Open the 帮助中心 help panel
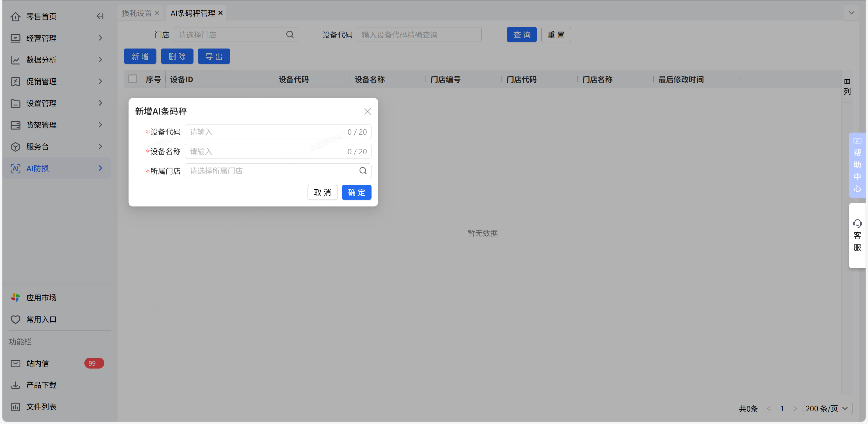The width and height of the screenshot is (868, 424). 857,165
